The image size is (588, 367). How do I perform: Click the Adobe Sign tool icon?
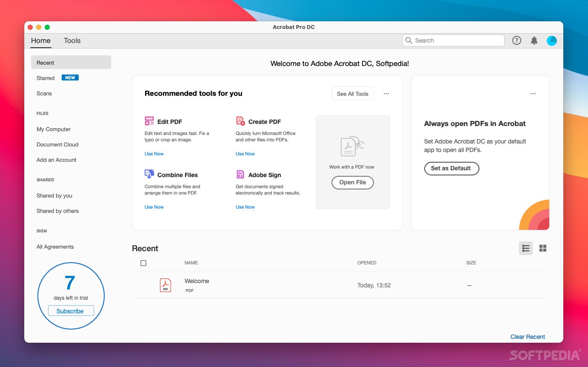[240, 175]
